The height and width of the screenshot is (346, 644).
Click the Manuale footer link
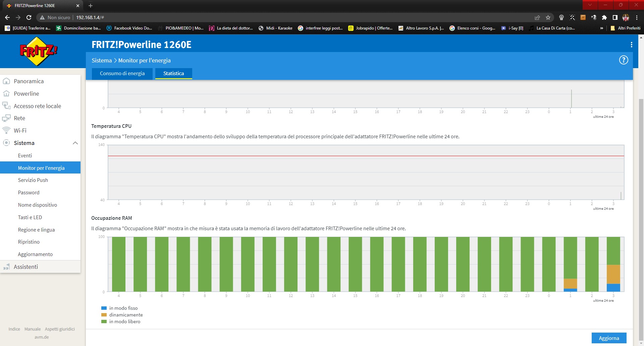click(33, 329)
